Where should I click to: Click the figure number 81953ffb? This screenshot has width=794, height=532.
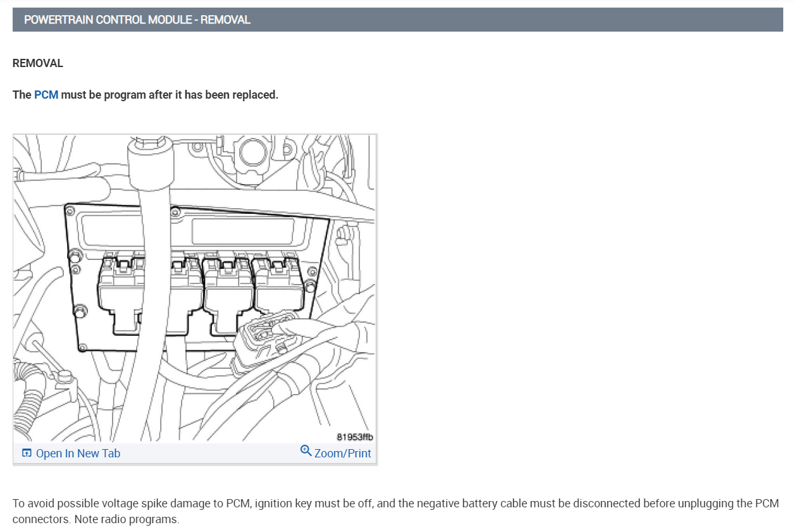pyautogui.click(x=356, y=437)
